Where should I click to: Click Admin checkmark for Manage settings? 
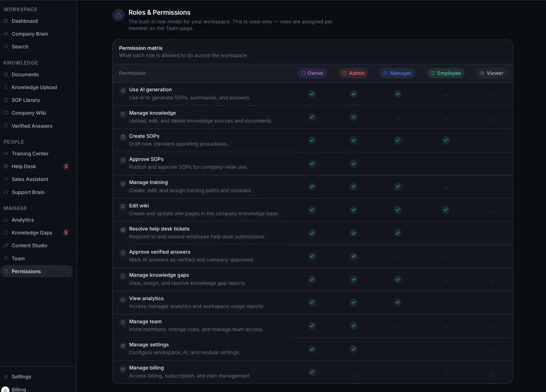click(x=353, y=349)
